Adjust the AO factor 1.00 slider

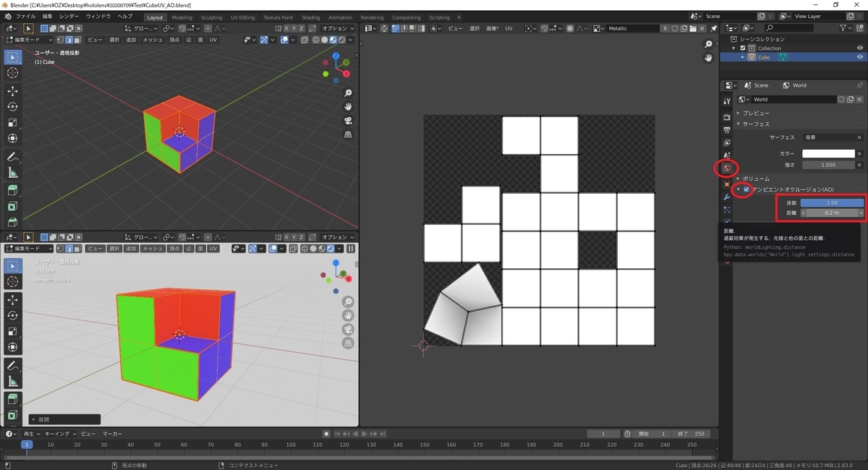click(832, 202)
